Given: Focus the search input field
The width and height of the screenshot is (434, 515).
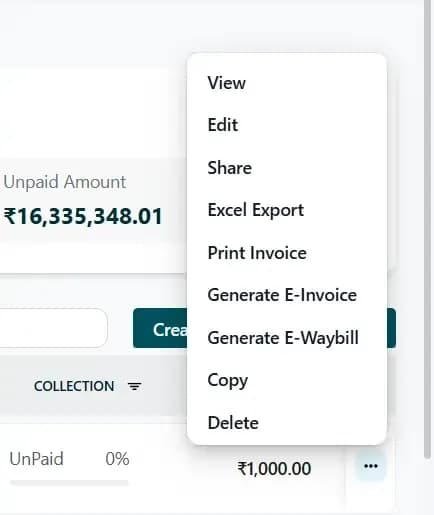Looking at the screenshot, I should [53, 328].
